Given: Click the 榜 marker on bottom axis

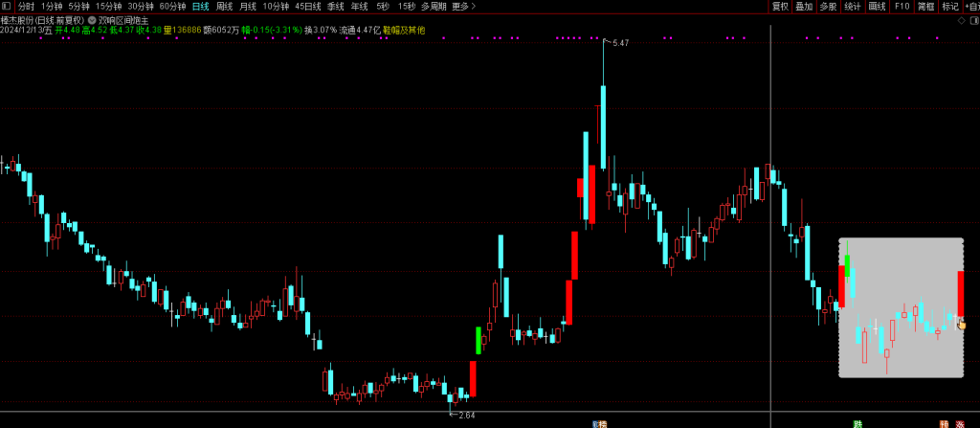Looking at the screenshot, I should 603,423.
